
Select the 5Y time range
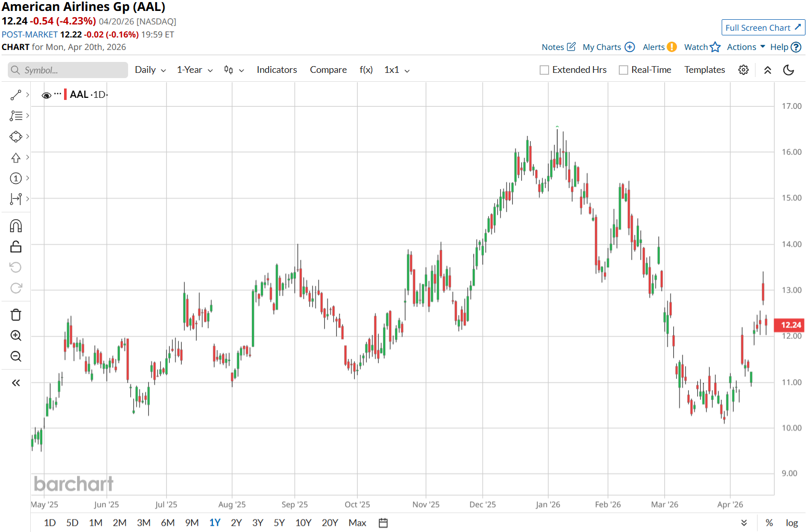pos(280,523)
